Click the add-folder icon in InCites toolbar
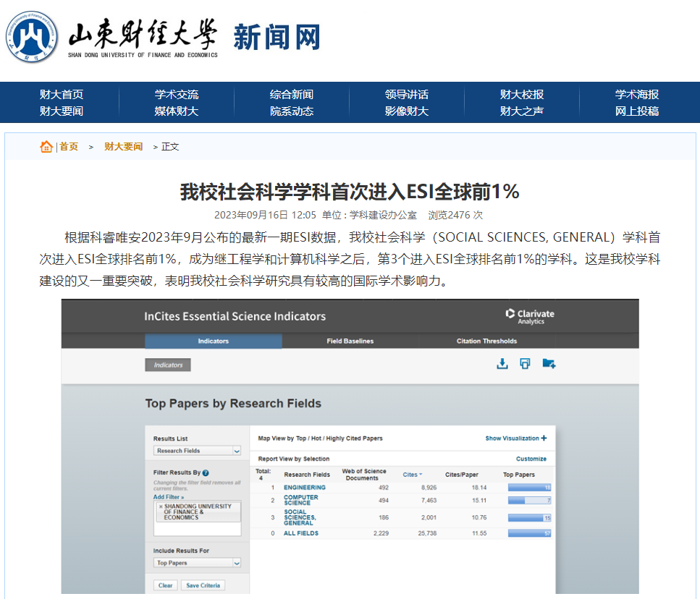Image resolution: width=700 pixels, height=599 pixels. pos(549,364)
